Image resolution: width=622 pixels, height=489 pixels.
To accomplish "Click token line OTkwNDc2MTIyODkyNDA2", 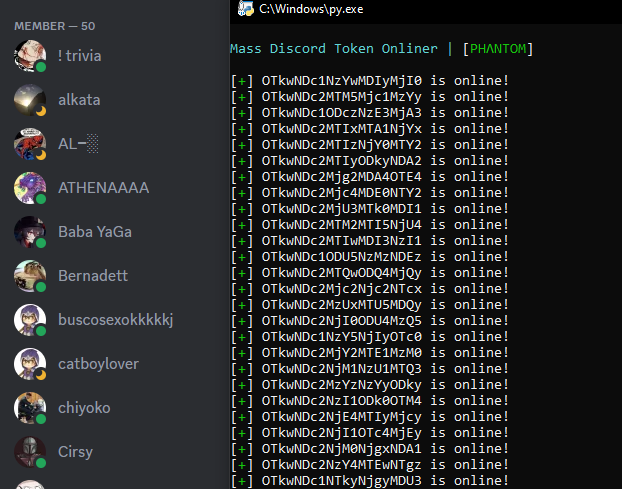I will (370, 161).
